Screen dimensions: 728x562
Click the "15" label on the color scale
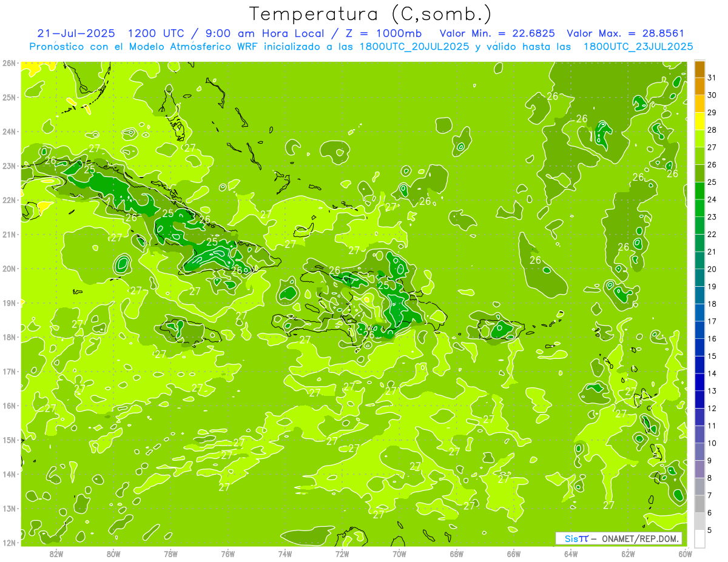(712, 356)
